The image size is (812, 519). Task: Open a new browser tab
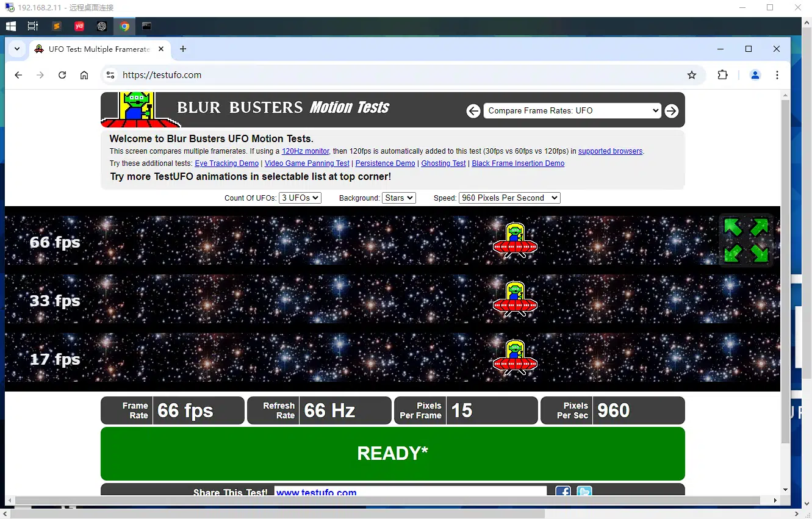(183, 49)
